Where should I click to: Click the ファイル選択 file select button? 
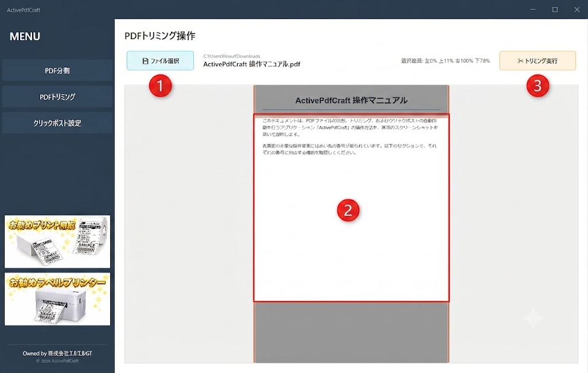[x=160, y=61]
